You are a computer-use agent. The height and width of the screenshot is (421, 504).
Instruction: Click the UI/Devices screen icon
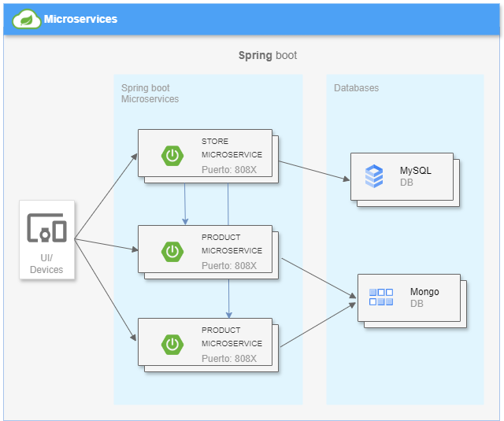[47, 227]
